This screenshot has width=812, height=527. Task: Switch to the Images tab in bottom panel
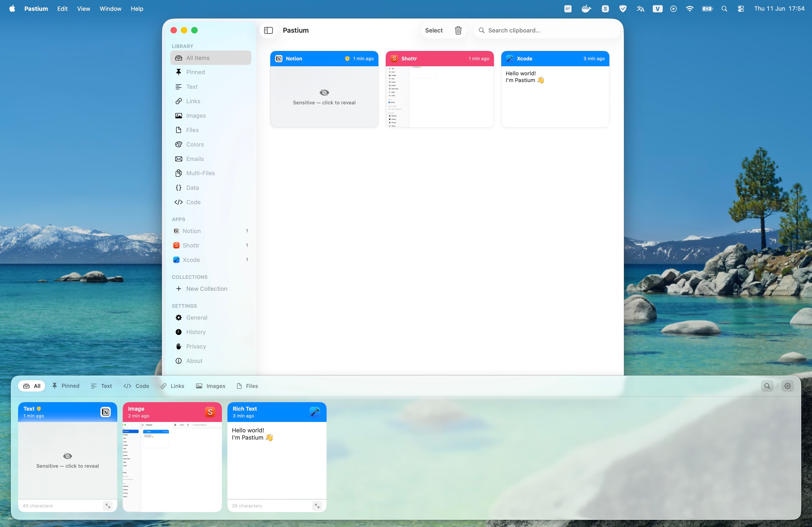(x=210, y=386)
